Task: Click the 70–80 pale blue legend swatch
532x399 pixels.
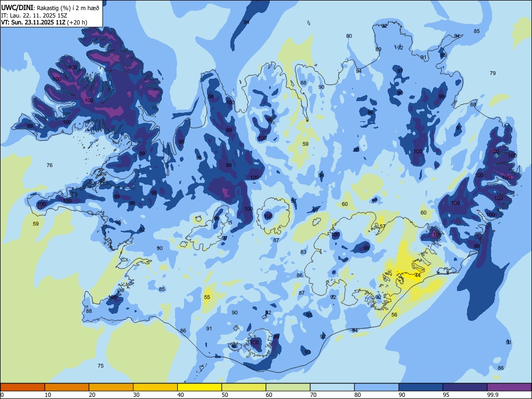Action: pos(332,387)
